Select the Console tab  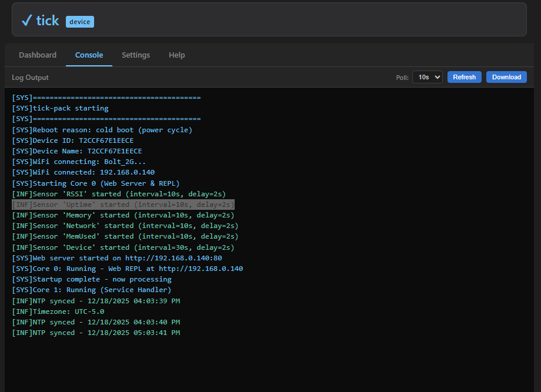click(x=89, y=55)
